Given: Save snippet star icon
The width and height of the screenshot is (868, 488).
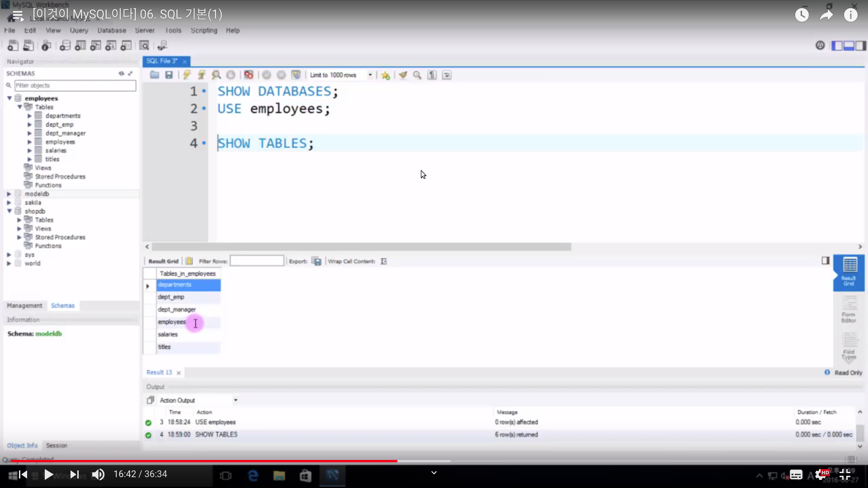Looking at the screenshot, I should click(x=385, y=75).
